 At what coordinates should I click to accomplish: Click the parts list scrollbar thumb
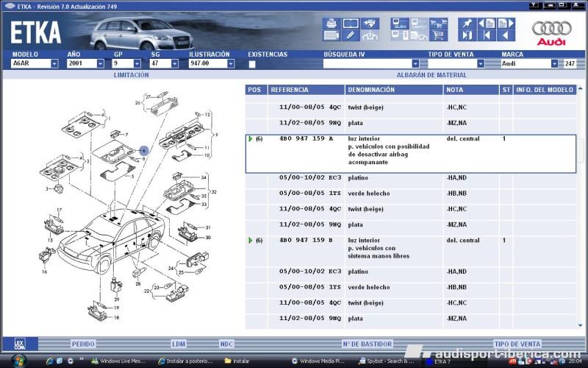coord(581,150)
